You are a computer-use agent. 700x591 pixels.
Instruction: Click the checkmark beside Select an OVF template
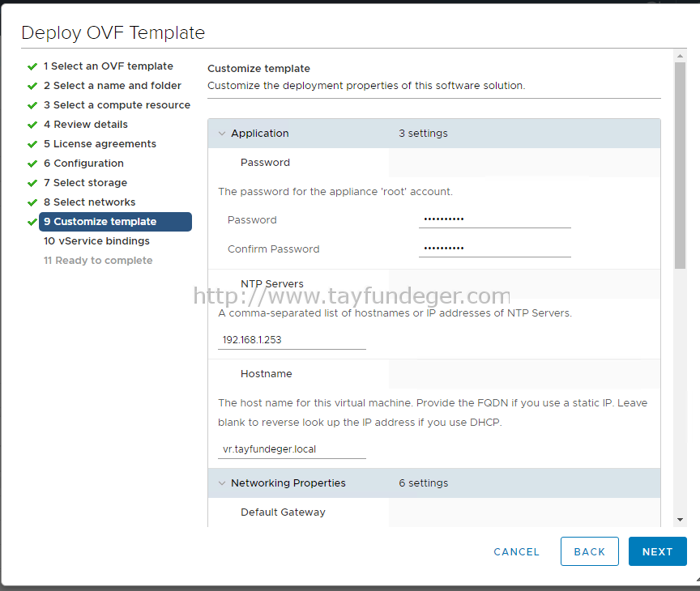(32, 67)
